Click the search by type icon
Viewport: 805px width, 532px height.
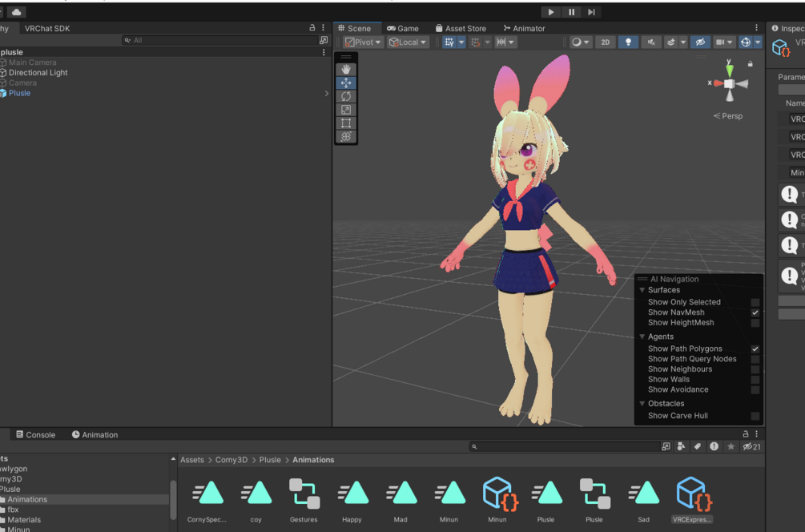coord(682,447)
